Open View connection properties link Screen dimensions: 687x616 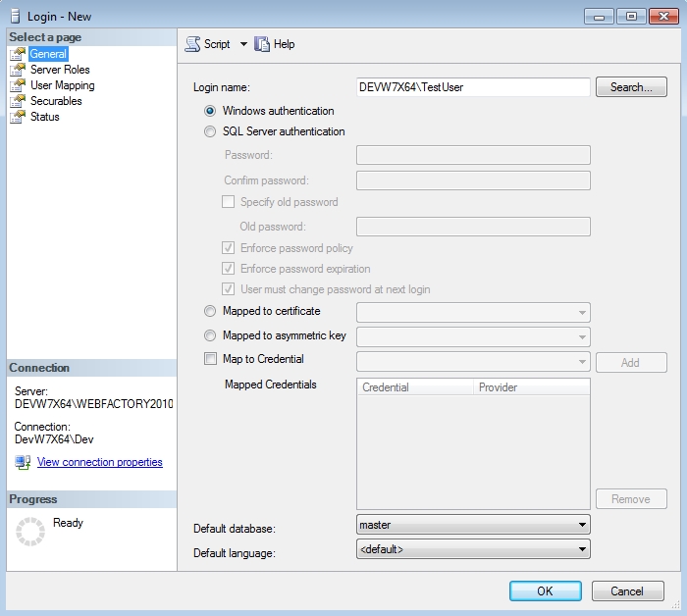pos(99,462)
